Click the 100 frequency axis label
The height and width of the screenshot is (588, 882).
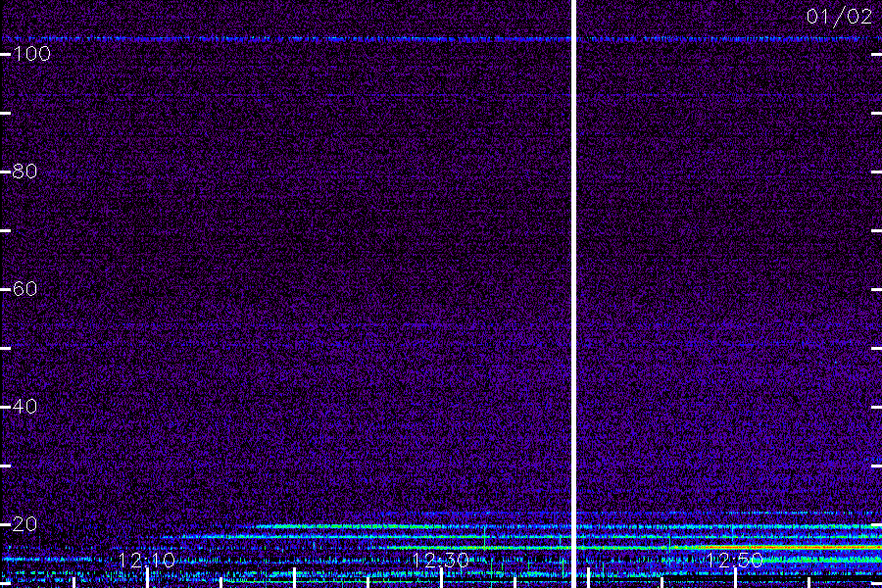[31, 54]
